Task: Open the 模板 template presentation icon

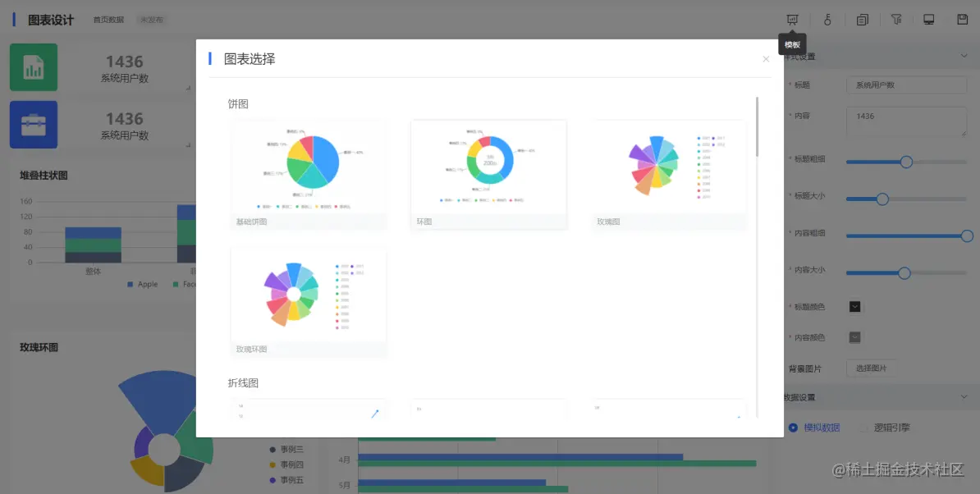Action: pyautogui.click(x=793, y=20)
